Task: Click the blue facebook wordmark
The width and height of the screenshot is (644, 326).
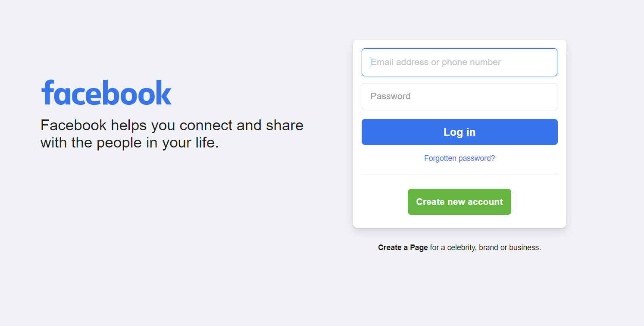Action: [x=106, y=92]
